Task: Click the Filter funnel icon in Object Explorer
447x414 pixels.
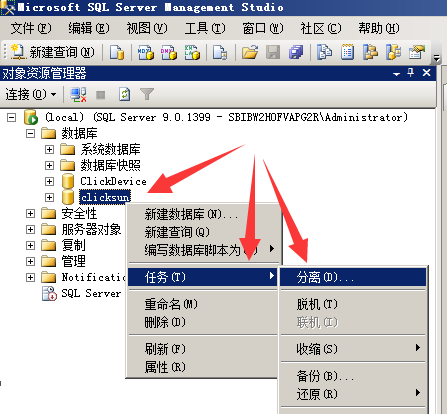Action: pos(147,95)
